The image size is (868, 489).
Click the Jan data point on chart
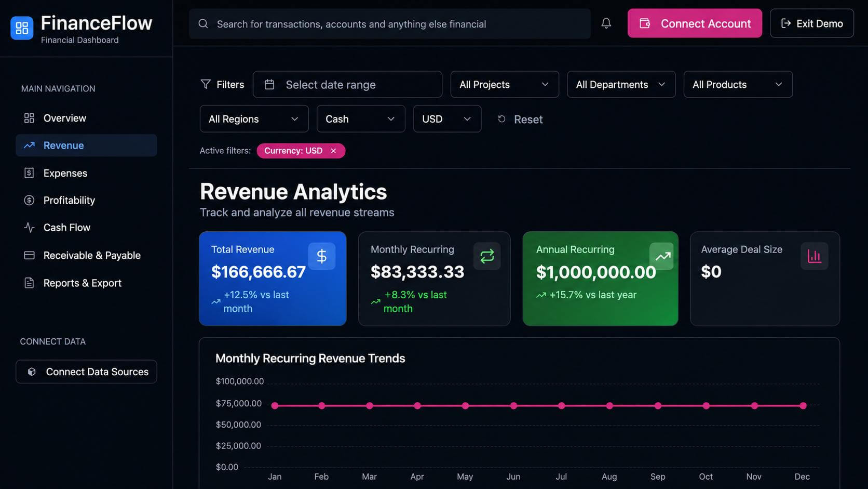coord(275,405)
